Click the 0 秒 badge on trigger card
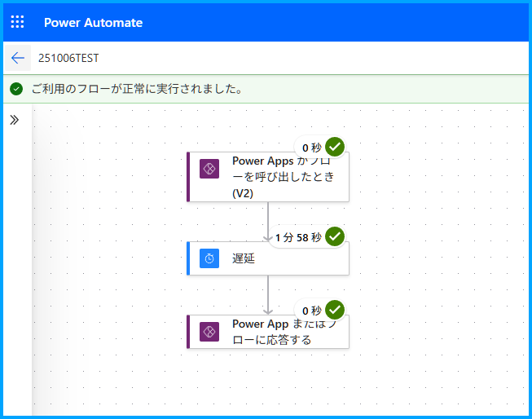 click(312, 148)
